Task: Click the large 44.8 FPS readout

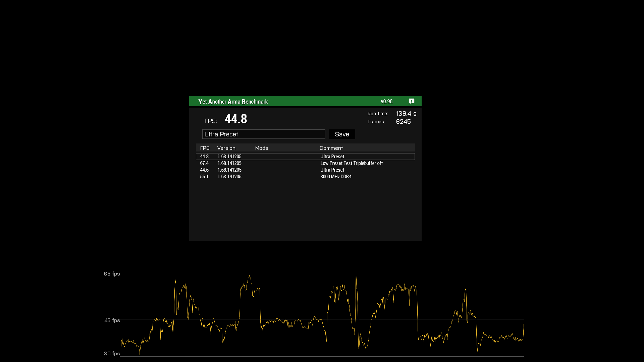Action: tap(236, 119)
